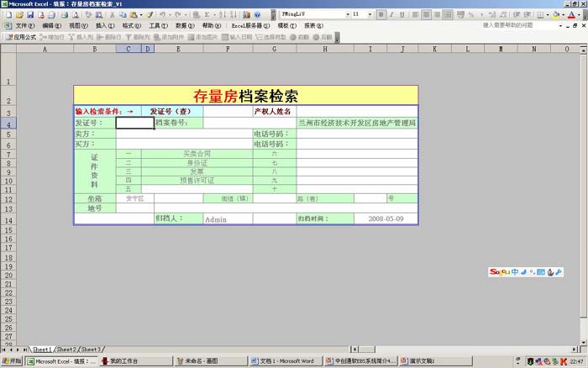Click the AutoSum sigma icon

[x=204, y=14]
